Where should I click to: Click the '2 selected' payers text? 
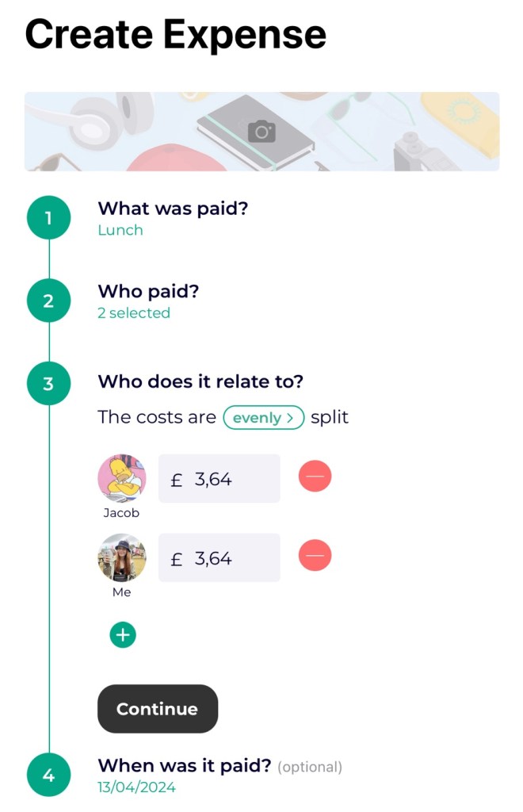click(x=134, y=313)
